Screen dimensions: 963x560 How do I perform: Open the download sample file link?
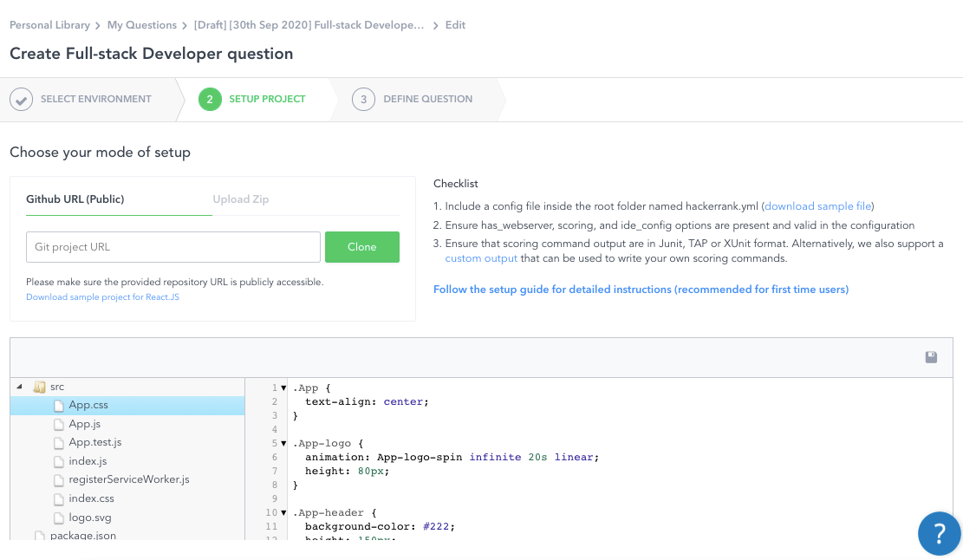click(x=817, y=205)
